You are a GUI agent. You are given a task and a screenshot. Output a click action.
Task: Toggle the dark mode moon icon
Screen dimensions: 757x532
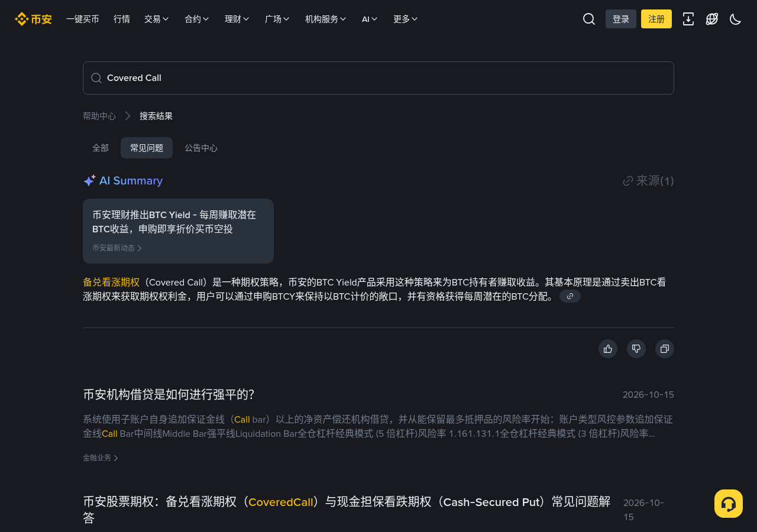pos(736,19)
